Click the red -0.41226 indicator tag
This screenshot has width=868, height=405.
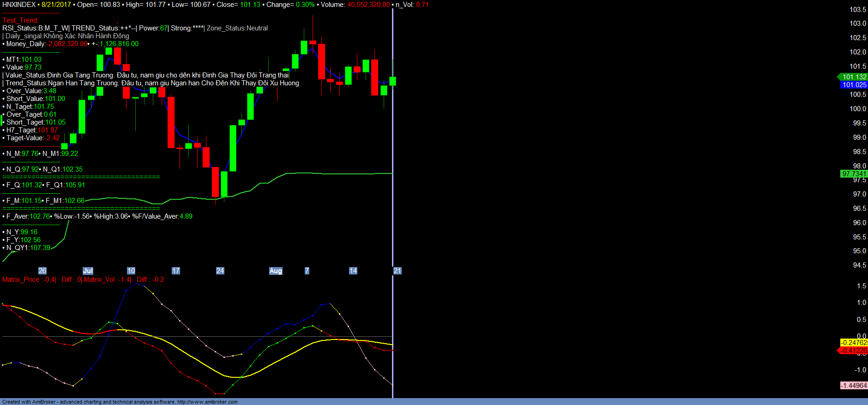(x=854, y=351)
